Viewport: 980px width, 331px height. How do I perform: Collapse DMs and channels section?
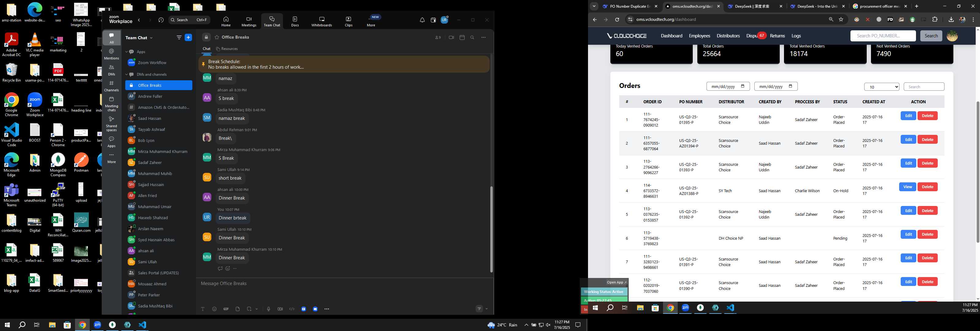pos(126,75)
